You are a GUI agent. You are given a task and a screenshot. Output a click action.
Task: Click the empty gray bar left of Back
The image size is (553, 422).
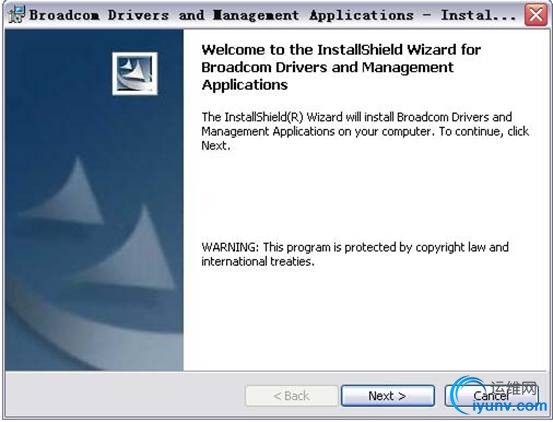click(125, 395)
